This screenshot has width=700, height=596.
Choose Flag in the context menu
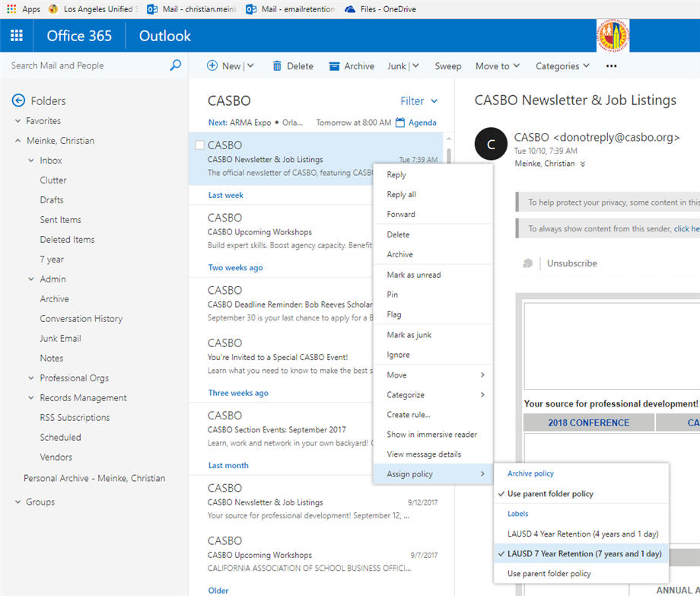coord(433,314)
